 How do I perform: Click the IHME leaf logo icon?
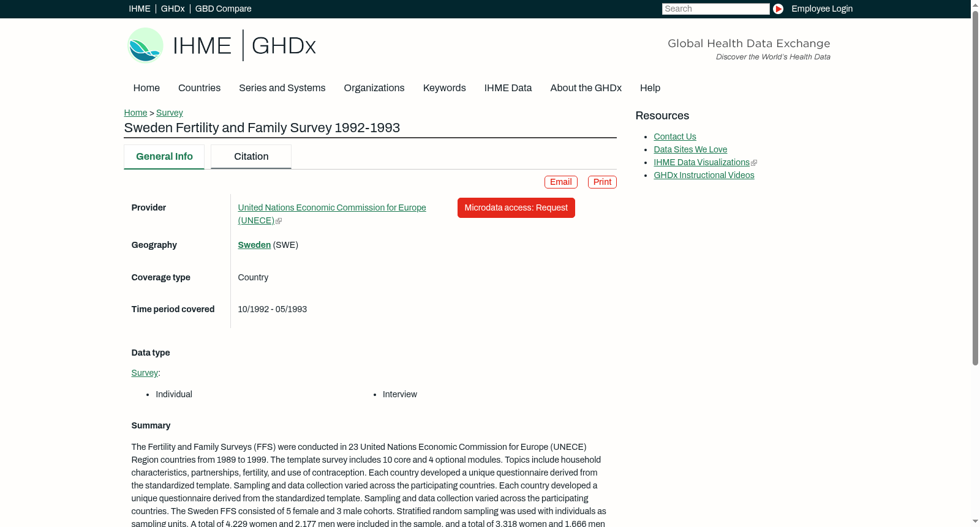pyautogui.click(x=145, y=45)
